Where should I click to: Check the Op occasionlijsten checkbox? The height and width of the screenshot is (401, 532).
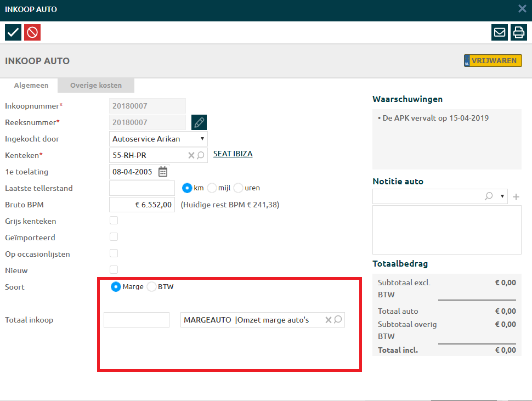pyautogui.click(x=114, y=253)
